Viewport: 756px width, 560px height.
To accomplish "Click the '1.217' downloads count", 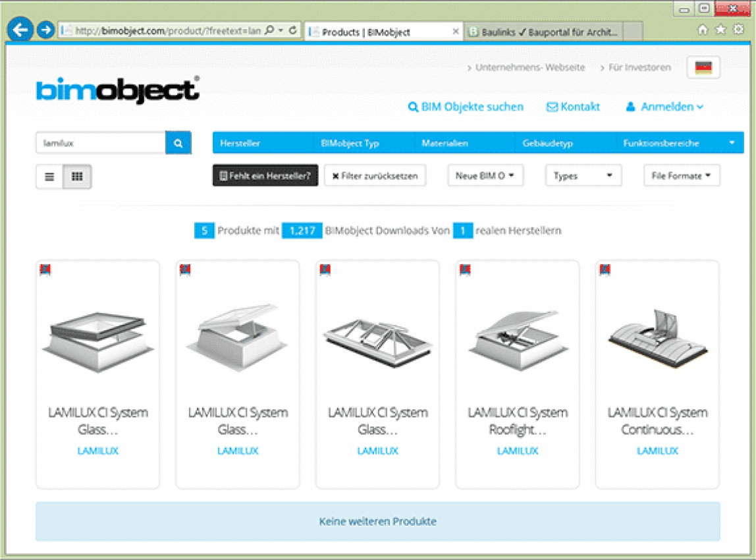I will (302, 231).
